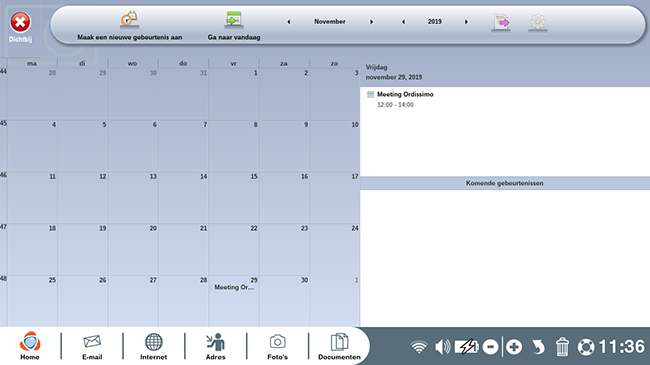The height and width of the screenshot is (365, 650).
Task: Open Internet globe icon
Action: pos(153,346)
